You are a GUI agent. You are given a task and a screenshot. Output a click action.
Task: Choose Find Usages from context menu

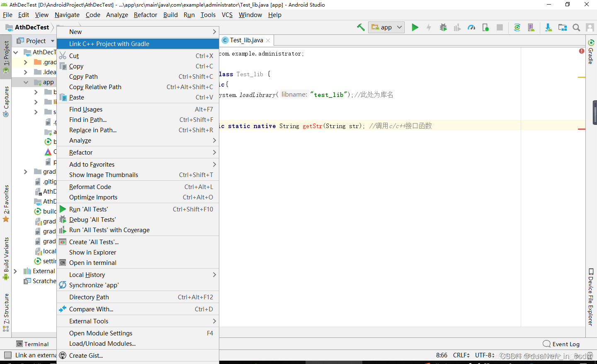click(x=138, y=109)
